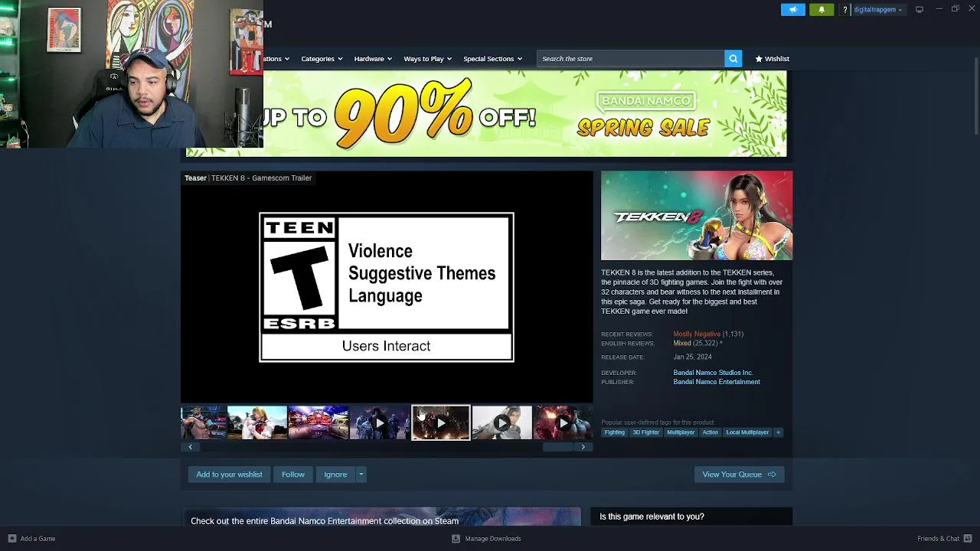Open the digitaltrapgem account dropdown
The height and width of the screenshot is (551, 980).
878,10
